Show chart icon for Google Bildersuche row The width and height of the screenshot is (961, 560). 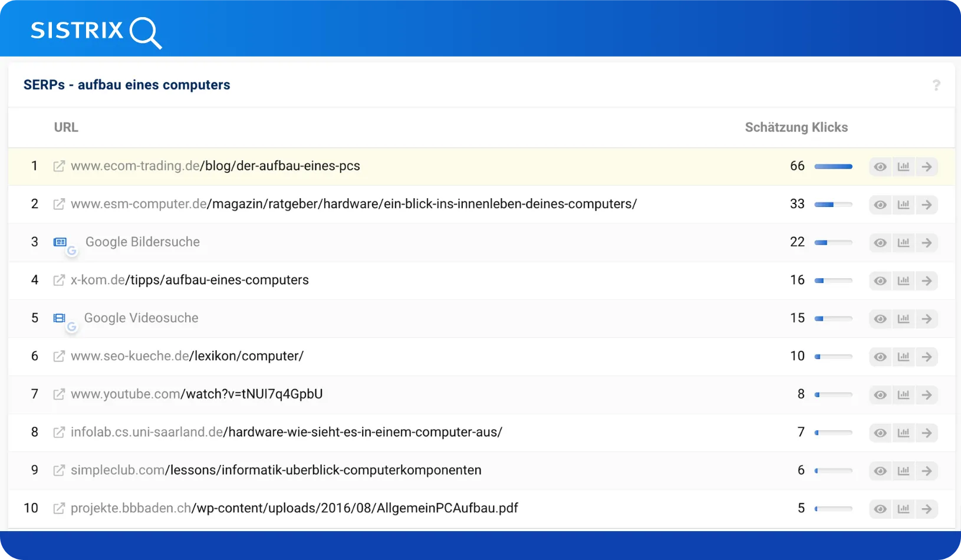click(x=903, y=243)
